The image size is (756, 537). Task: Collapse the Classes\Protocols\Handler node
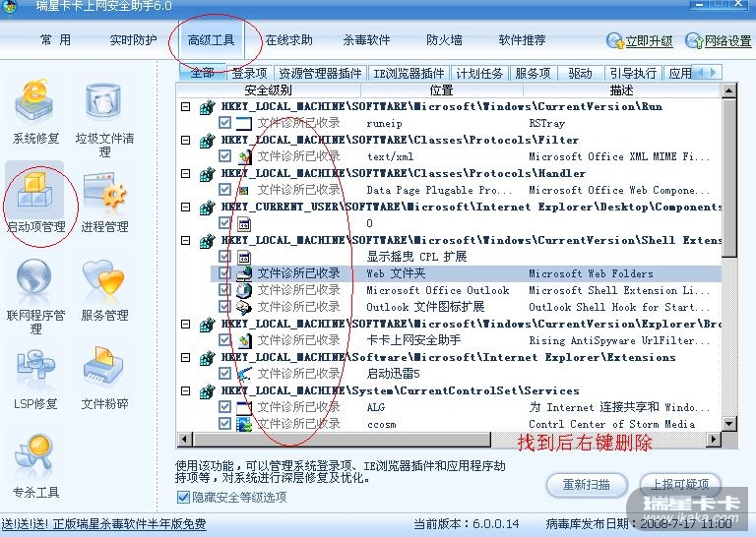point(186,173)
